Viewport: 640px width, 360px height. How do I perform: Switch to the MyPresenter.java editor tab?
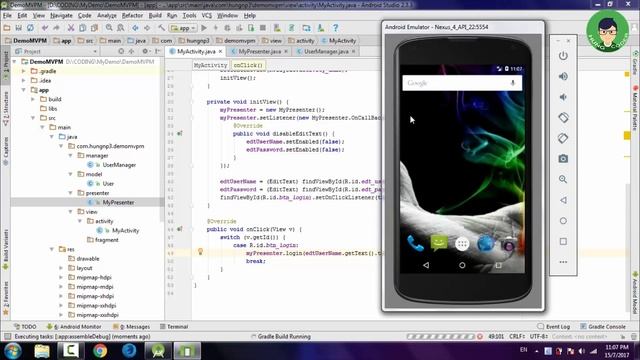coord(260,51)
